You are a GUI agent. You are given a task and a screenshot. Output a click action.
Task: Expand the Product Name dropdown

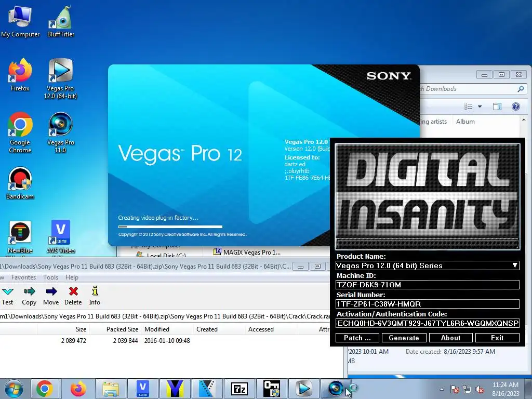pos(515,265)
